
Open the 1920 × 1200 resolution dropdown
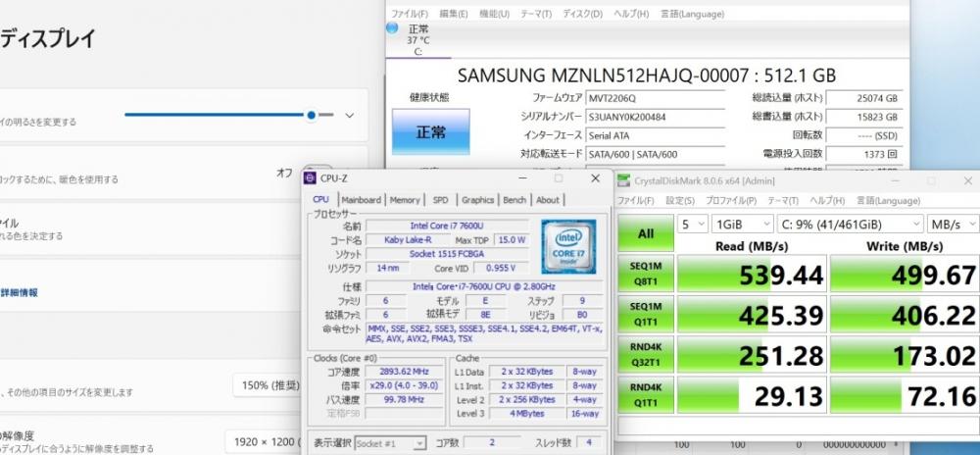pyautogui.click(x=264, y=442)
